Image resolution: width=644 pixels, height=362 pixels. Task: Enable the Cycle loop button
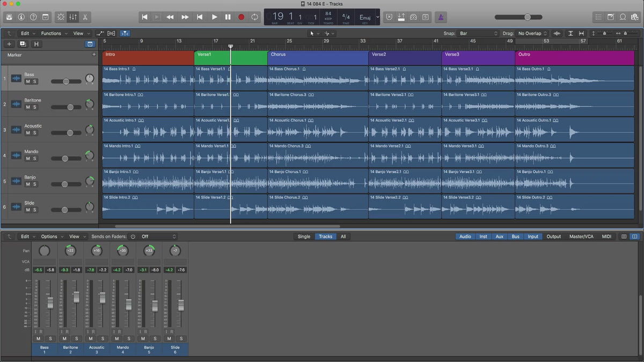click(x=254, y=17)
